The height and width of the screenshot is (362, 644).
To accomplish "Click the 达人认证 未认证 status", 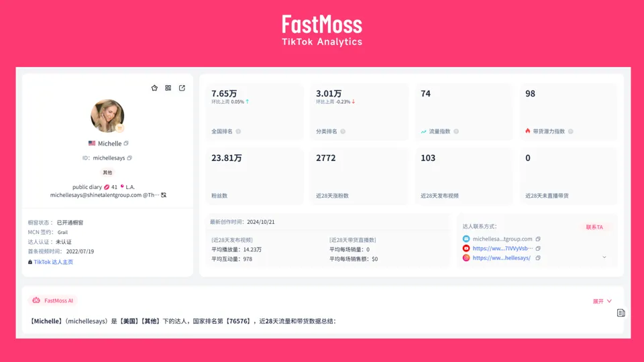I will [x=64, y=242].
